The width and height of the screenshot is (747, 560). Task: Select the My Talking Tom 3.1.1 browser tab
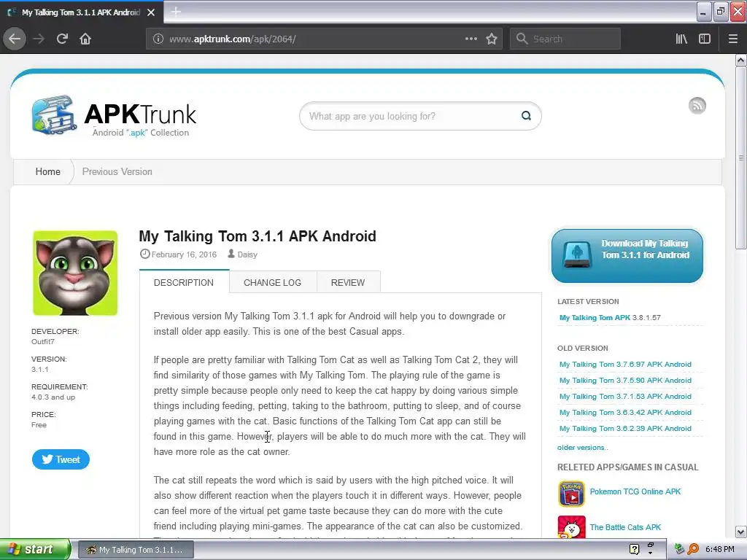81,12
